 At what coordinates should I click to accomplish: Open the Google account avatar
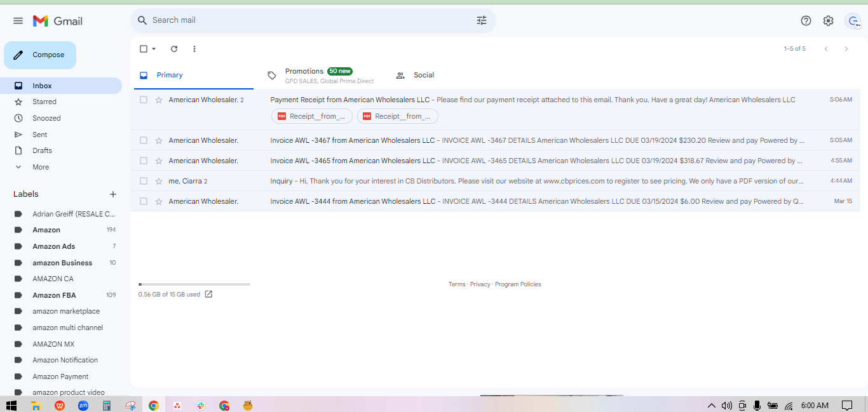853,21
